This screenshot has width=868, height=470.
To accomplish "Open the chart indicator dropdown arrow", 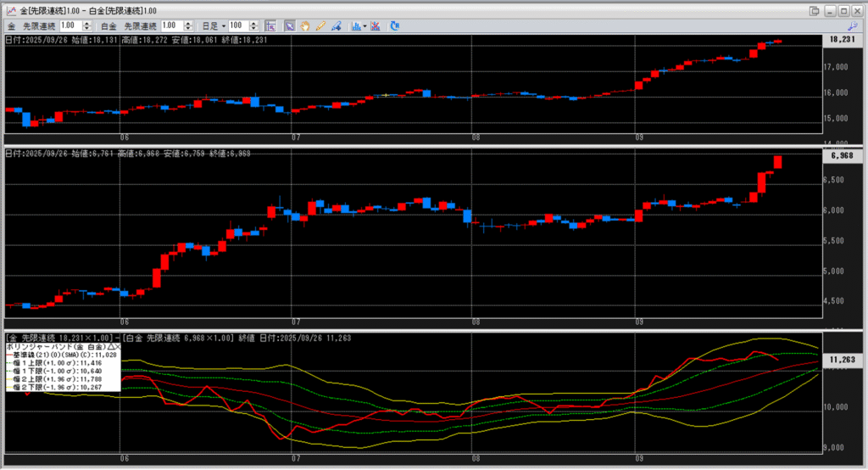I will (364, 26).
